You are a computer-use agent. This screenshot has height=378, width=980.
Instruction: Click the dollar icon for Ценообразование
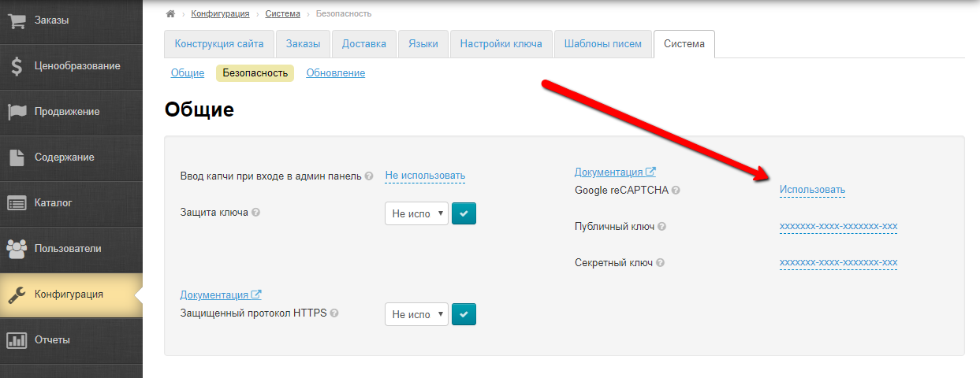pyautogui.click(x=17, y=66)
